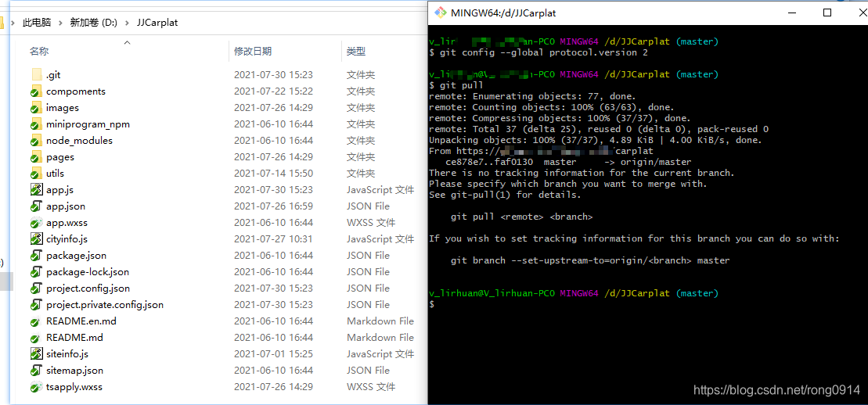
Task: Click the MINGW64 title bar Git icon
Action: 440,13
